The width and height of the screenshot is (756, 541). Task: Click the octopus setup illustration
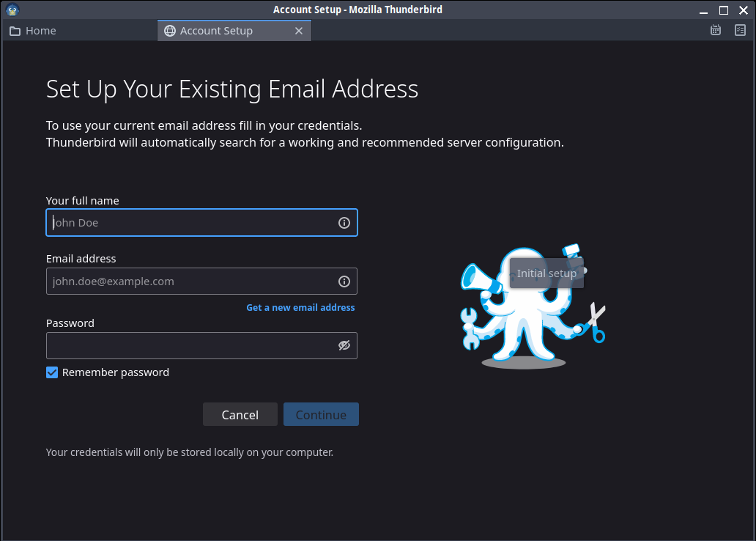[533, 306]
